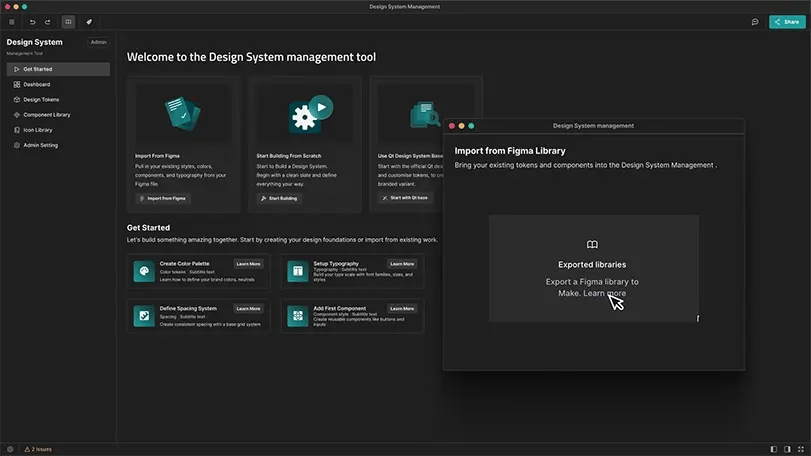
Task: Click the rocket launch toolbar icon
Action: click(x=89, y=22)
